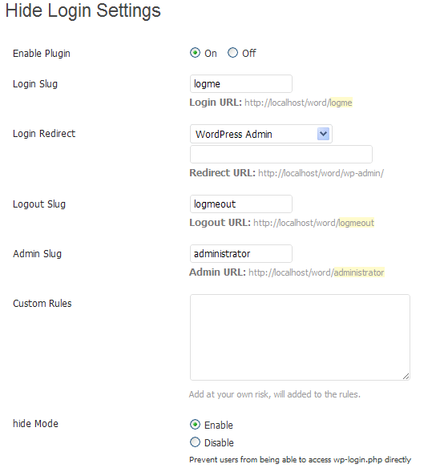Click the Logout Slug input box
448x476 pixels.
241,204
